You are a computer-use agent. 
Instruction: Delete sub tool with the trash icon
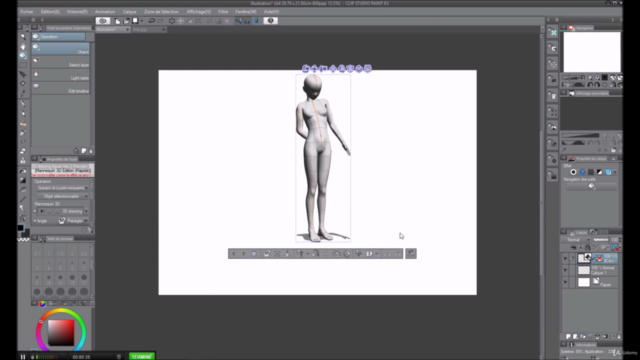(91, 151)
